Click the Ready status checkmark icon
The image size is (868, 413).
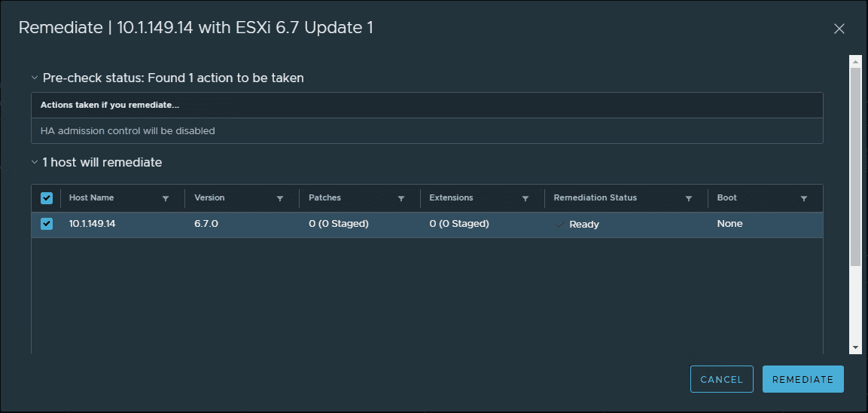pyautogui.click(x=559, y=224)
